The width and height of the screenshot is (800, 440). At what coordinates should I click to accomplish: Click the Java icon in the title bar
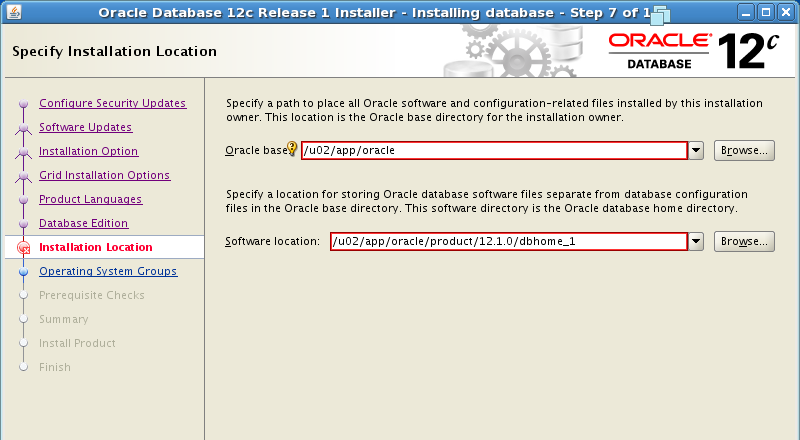click(14, 12)
